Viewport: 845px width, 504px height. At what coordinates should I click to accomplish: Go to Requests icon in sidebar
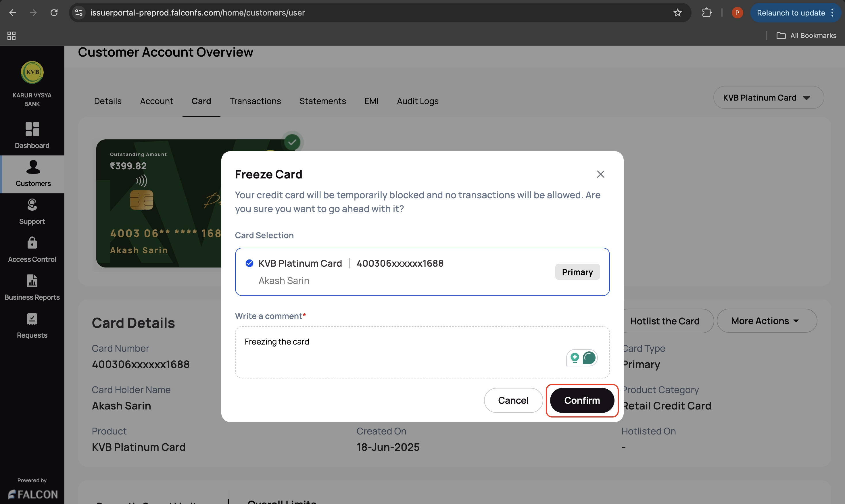tap(32, 319)
